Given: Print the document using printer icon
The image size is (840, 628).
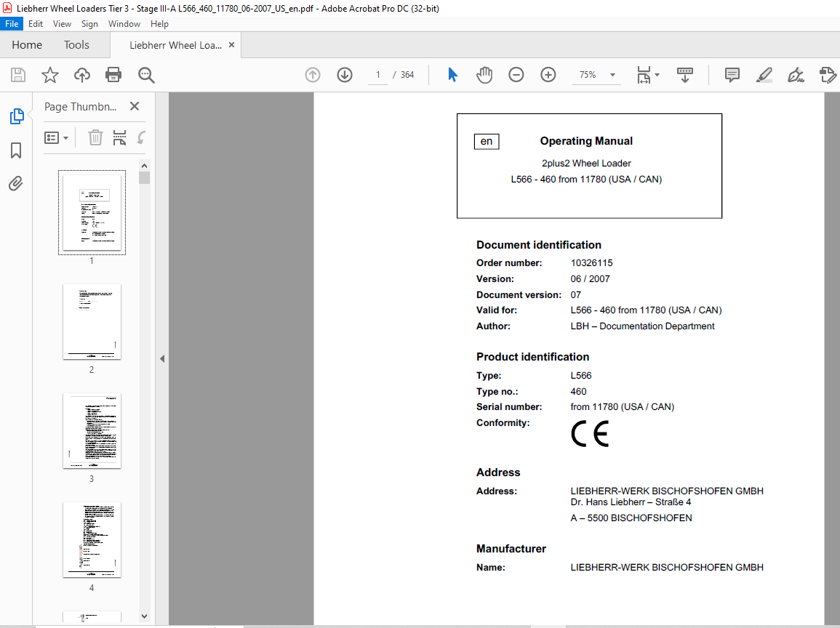Looking at the screenshot, I should tap(113, 75).
